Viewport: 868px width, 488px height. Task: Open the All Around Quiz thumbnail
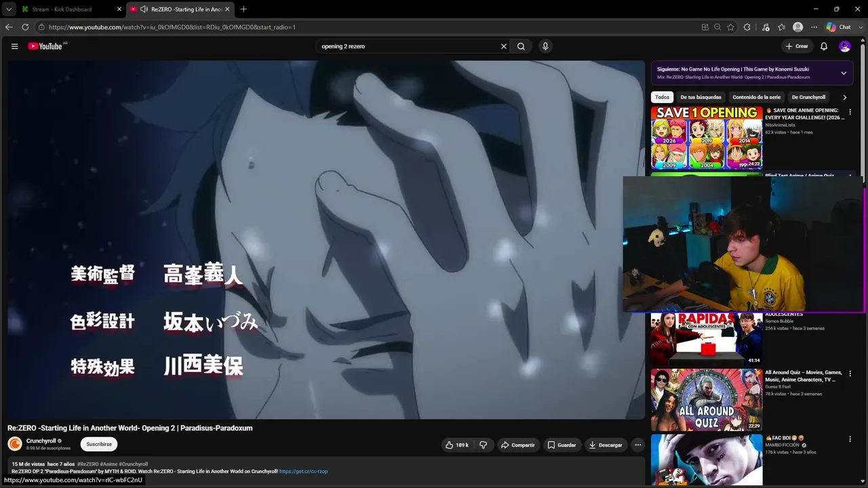[707, 400]
